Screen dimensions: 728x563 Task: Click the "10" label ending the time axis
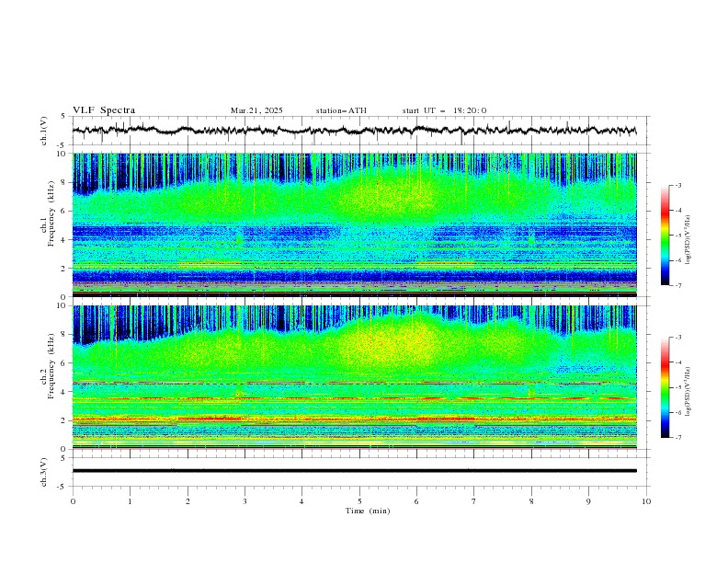point(646,501)
